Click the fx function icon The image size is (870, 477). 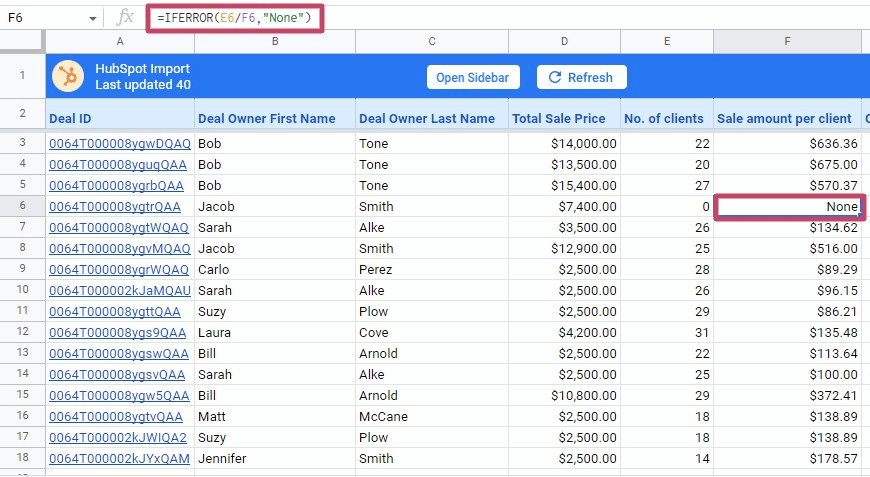(125, 17)
